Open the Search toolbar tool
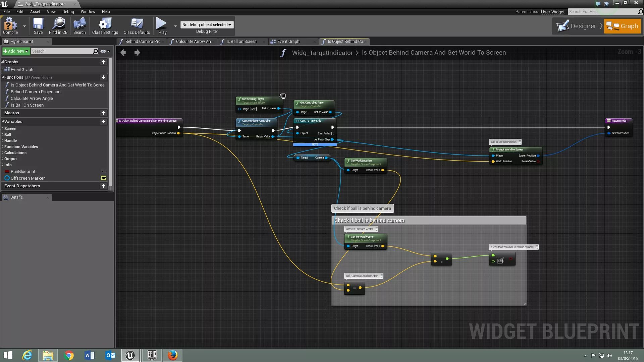 [x=79, y=26]
